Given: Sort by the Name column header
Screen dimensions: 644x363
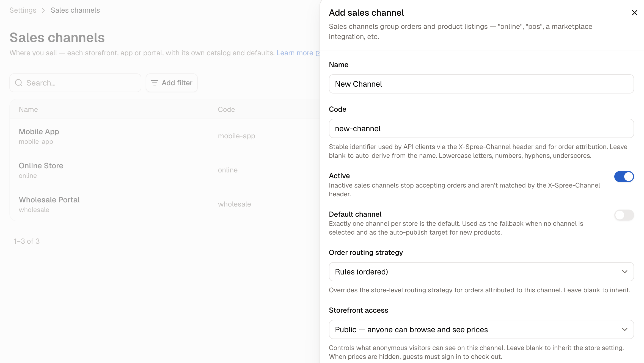Looking at the screenshot, I should click(28, 109).
